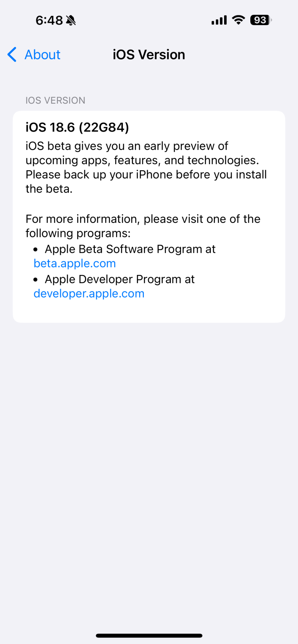Tap the iOS Version page title
The width and height of the screenshot is (298, 644).
[x=149, y=55]
